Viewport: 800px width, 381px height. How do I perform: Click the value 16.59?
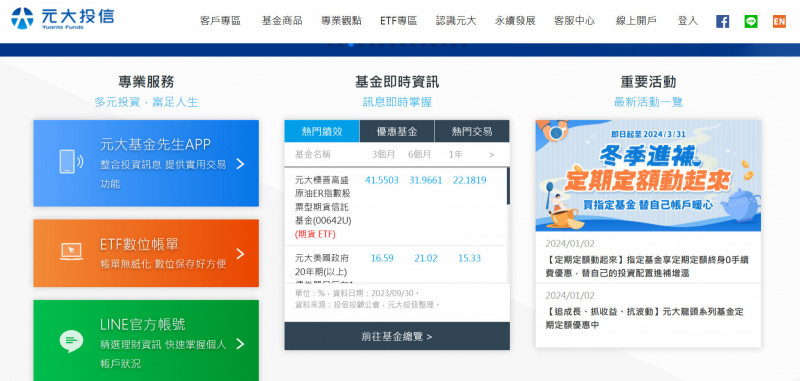(382, 259)
